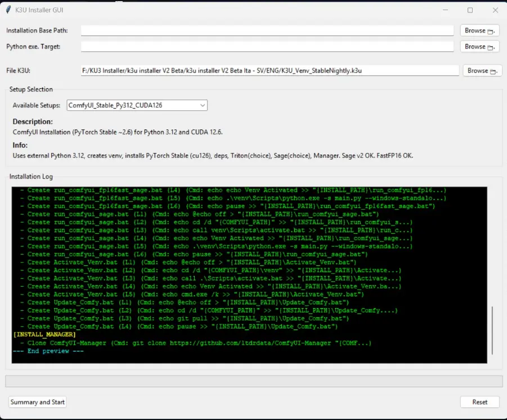Open the Available Setups dropdown
Viewport: 507px width, 420px height.
(137, 105)
